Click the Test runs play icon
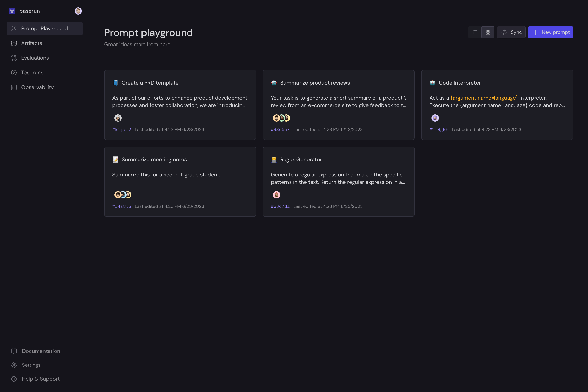 pyautogui.click(x=14, y=73)
